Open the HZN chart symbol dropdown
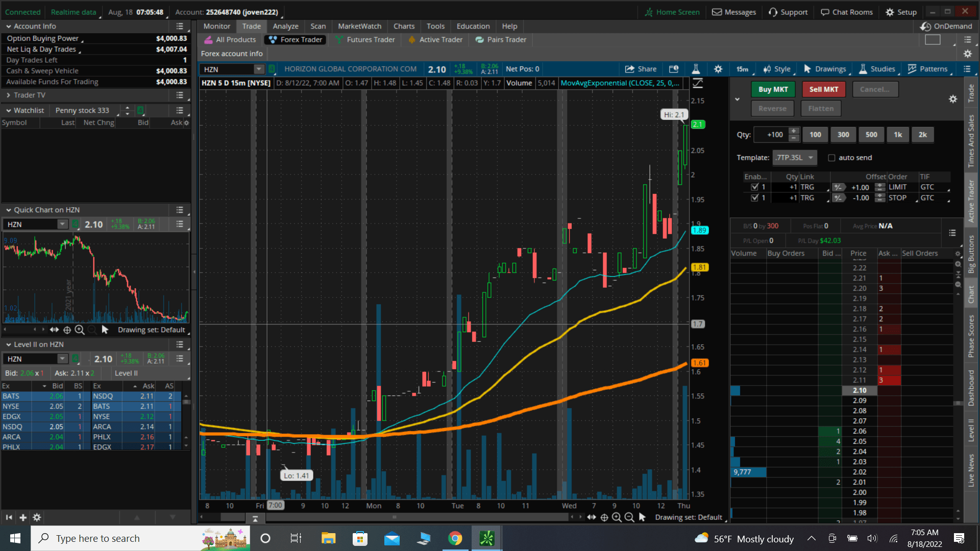The height and width of the screenshot is (551, 980). 259,69
